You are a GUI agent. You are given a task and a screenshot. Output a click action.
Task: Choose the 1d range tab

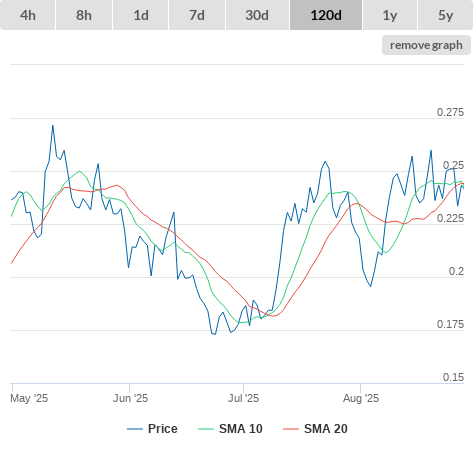coord(141,15)
